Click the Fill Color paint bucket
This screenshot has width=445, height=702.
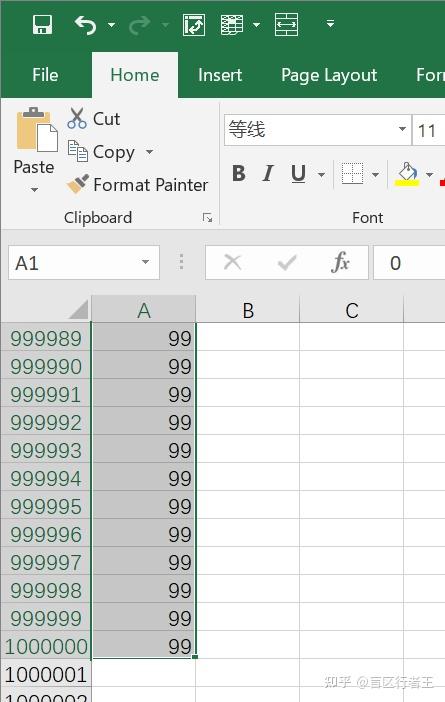click(x=407, y=174)
